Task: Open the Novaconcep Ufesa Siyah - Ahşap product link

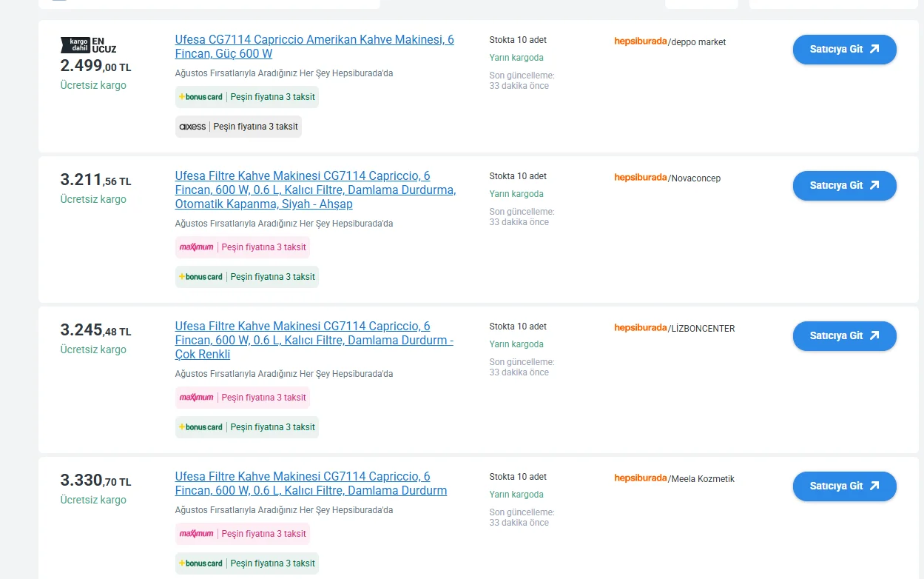Action: pos(315,190)
